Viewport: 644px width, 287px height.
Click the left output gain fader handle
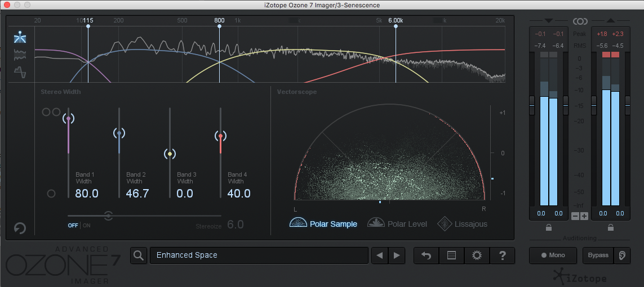tap(594, 105)
